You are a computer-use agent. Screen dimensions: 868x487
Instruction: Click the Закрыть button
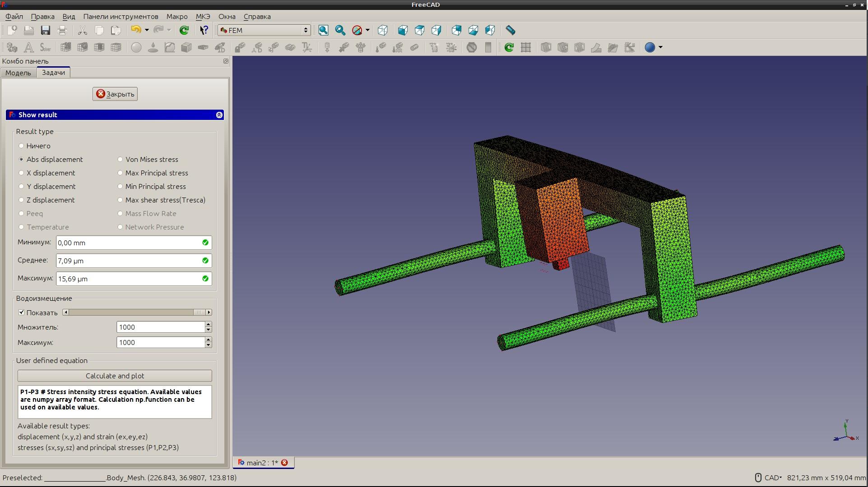pyautogui.click(x=115, y=94)
